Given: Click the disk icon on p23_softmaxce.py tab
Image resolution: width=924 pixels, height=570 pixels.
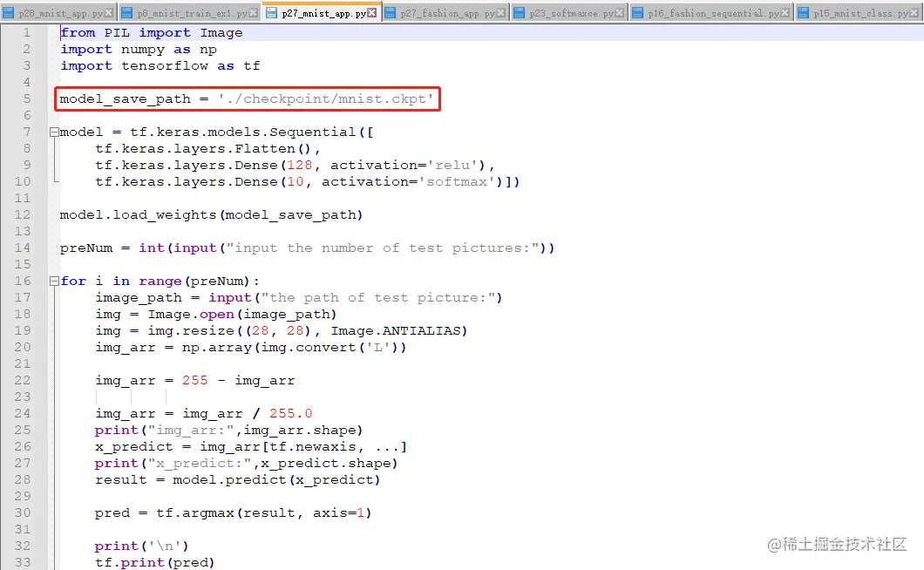Looking at the screenshot, I should click(520, 13).
